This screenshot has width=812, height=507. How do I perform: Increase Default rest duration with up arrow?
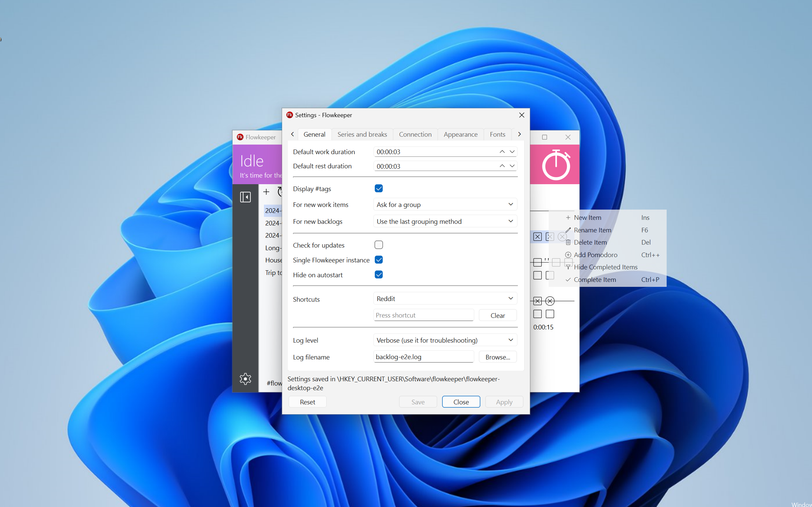[502, 166]
